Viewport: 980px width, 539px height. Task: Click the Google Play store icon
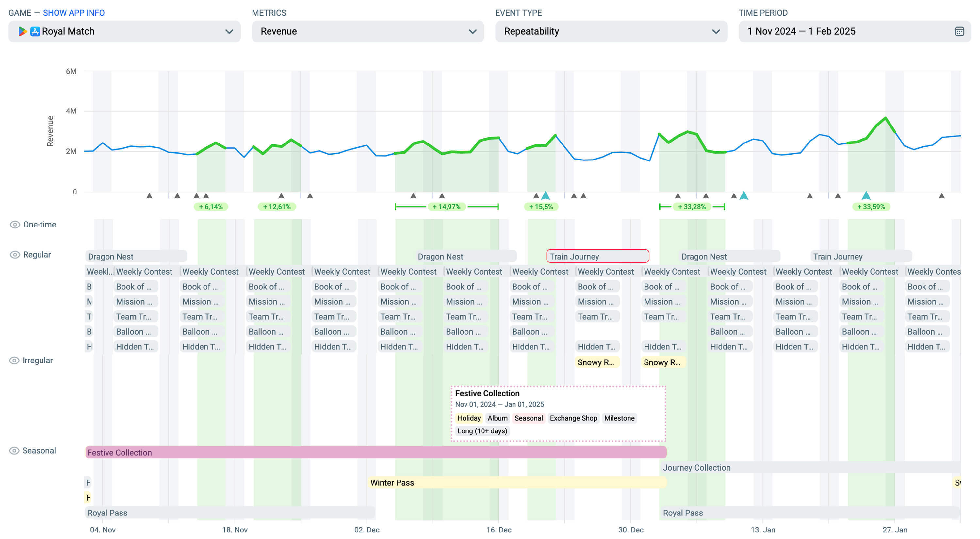point(23,32)
